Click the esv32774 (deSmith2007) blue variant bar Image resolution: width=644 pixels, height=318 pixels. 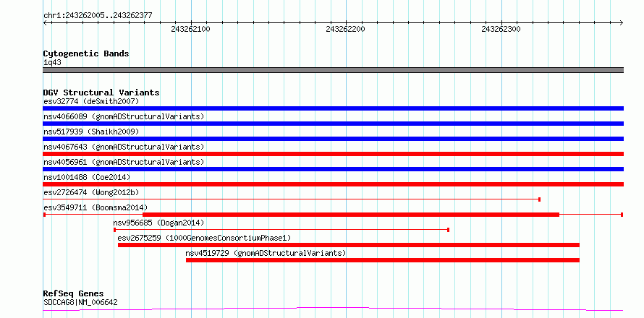333,108
